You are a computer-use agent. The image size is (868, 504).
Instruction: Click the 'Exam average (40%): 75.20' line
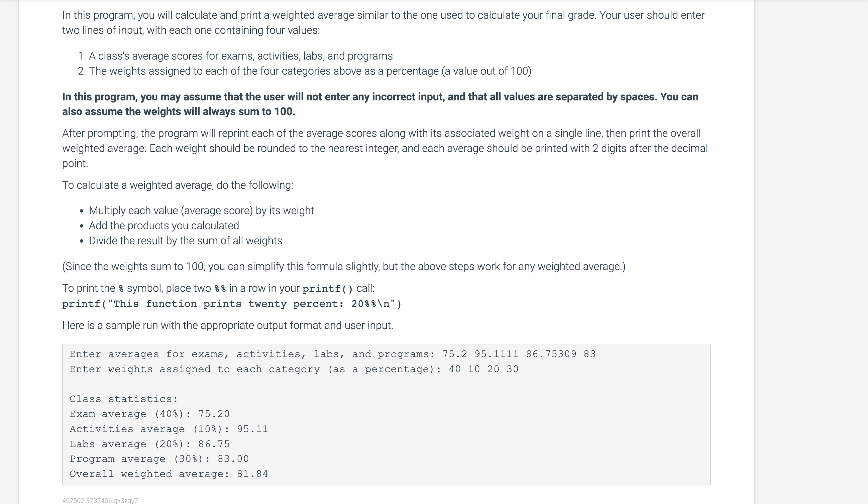coord(149,414)
